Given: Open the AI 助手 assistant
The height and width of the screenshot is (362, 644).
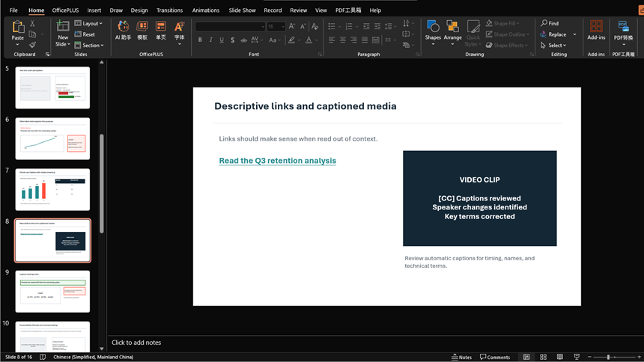Looking at the screenshot, I should point(123,31).
